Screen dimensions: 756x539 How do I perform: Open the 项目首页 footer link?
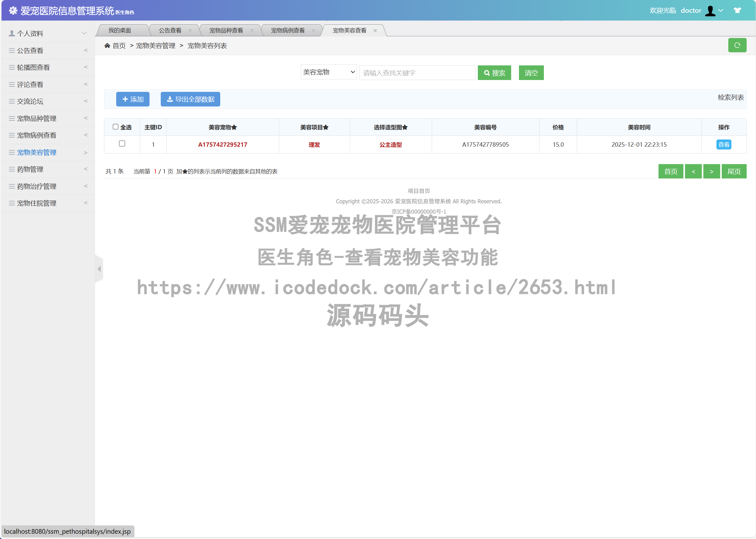(418, 191)
